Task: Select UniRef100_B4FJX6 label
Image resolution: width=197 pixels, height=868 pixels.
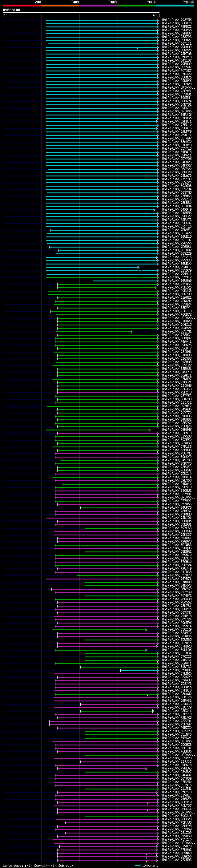Action: (177, 115)
